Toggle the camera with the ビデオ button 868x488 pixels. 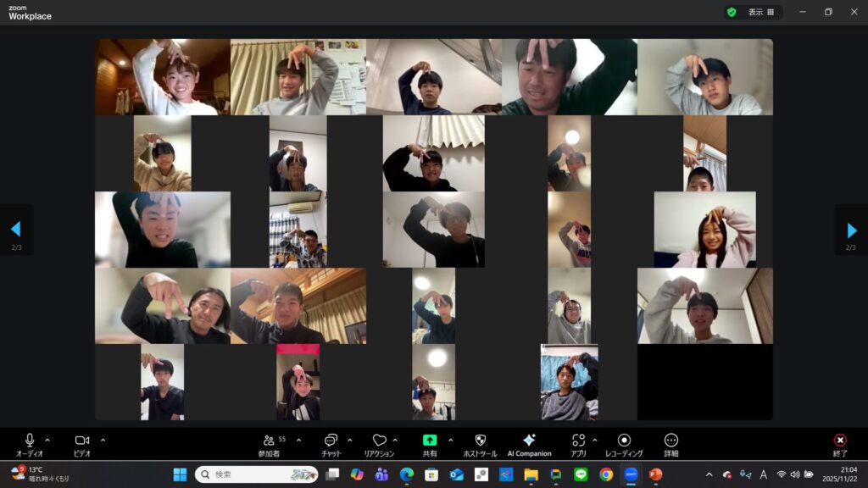[82, 441]
